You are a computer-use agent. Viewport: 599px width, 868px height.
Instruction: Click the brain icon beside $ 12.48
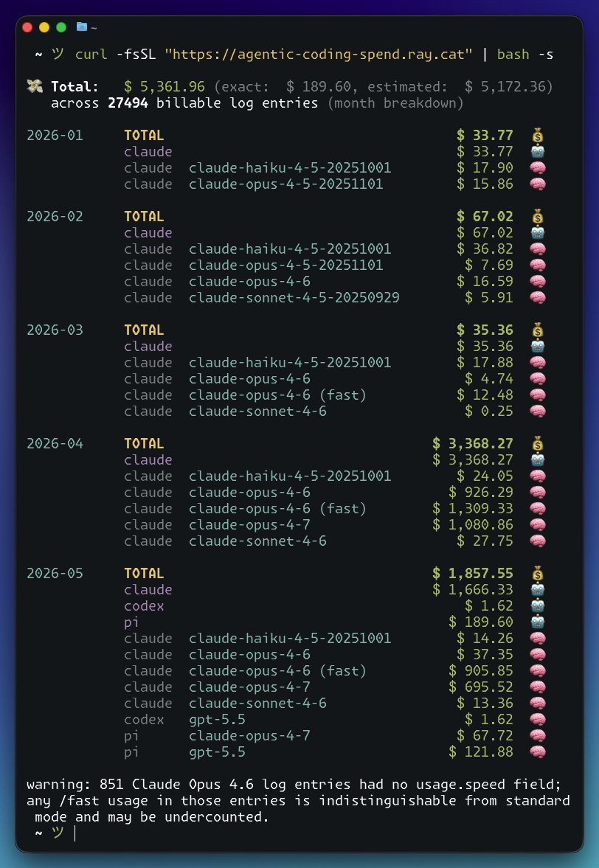pos(538,395)
